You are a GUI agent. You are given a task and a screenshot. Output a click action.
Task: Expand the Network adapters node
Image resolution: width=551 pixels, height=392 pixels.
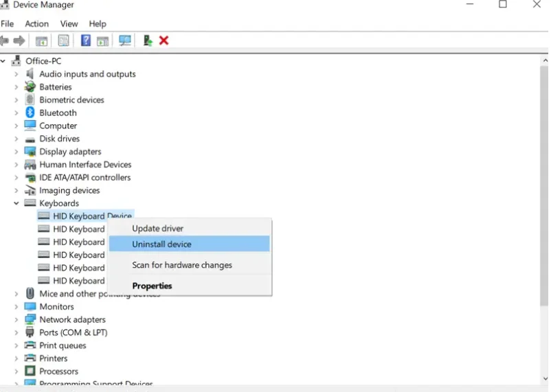click(x=16, y=320)
